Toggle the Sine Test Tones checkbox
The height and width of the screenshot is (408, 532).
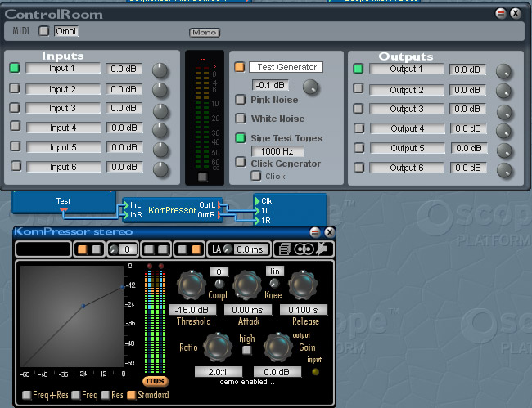coord(241,138)
